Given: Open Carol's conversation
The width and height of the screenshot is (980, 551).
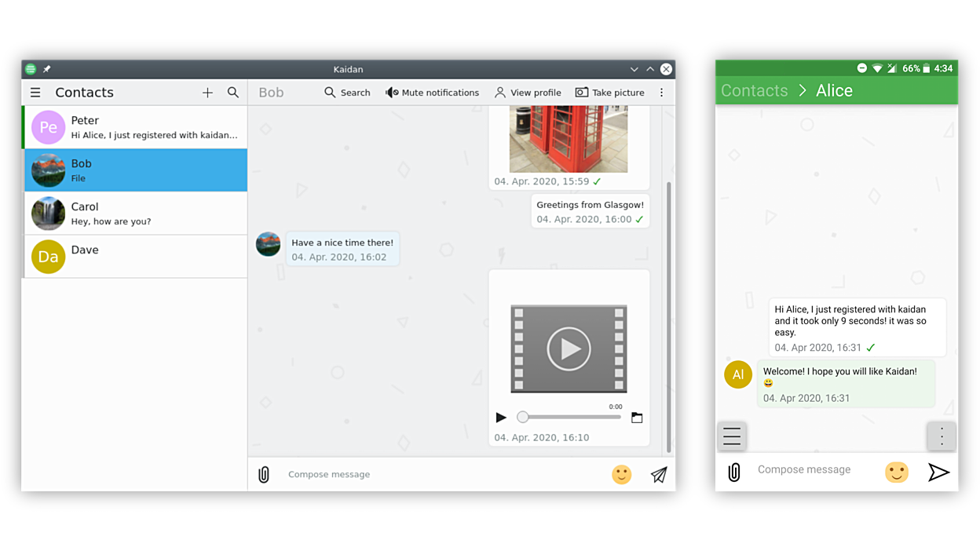Looking at the screenshot, I should (136, 213).
